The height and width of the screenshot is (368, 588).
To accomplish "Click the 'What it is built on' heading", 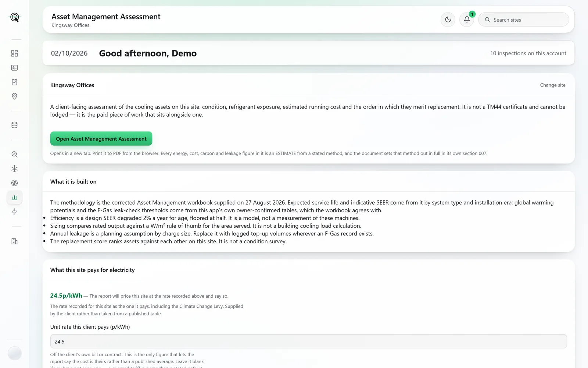I will tap(73, 181).
